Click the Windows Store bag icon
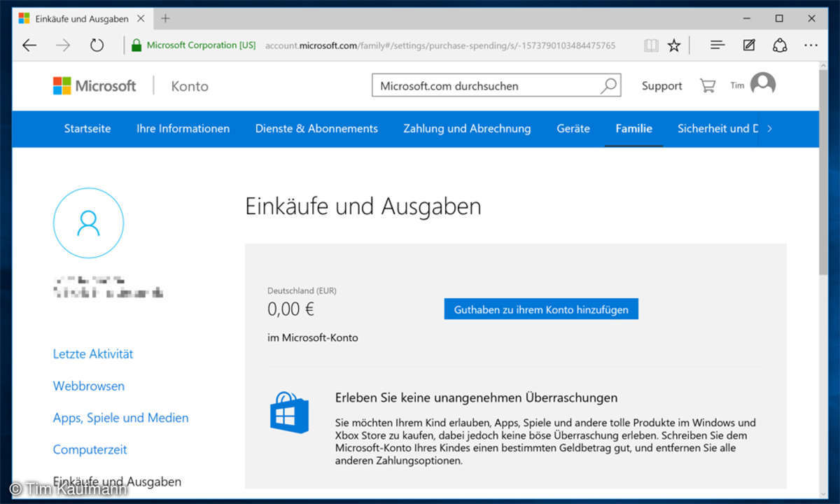 pos(289,413)
